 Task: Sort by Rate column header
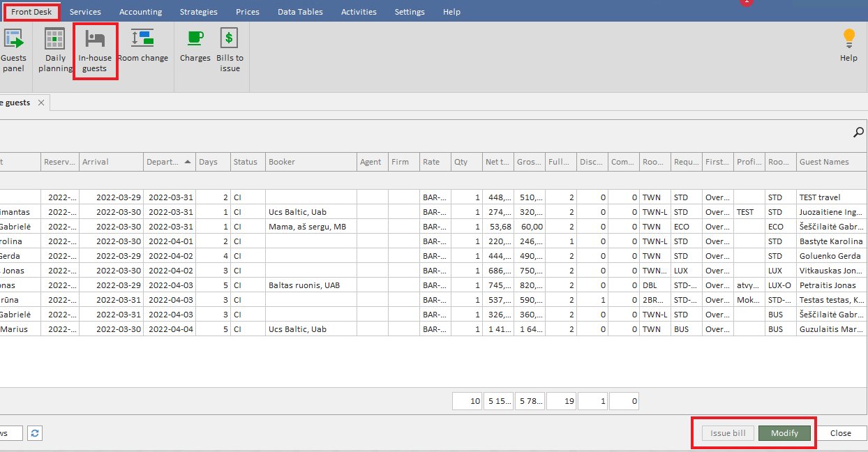click(435, 162)
